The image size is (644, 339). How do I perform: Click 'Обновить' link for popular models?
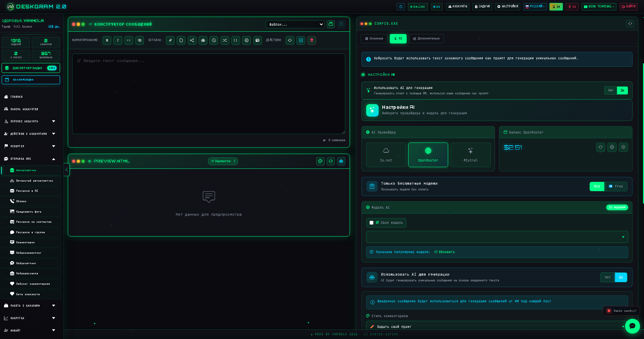click(445, 252)
